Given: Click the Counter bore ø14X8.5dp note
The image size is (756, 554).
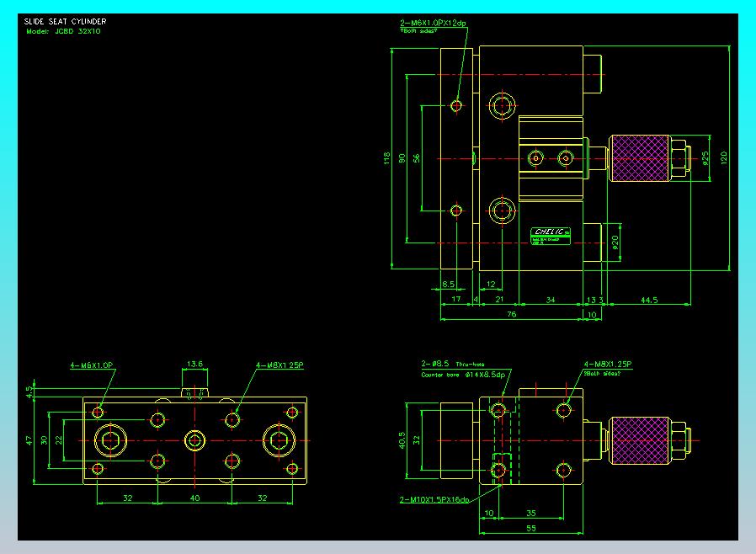Looking at the screenshot, I should click(463, 375).
